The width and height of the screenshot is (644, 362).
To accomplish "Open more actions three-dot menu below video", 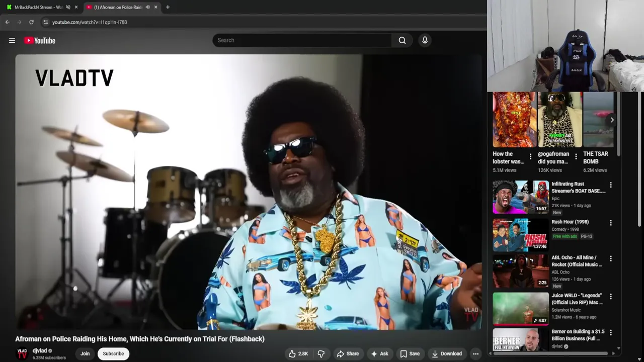I will pyautogui.click(x=475, y=353).
